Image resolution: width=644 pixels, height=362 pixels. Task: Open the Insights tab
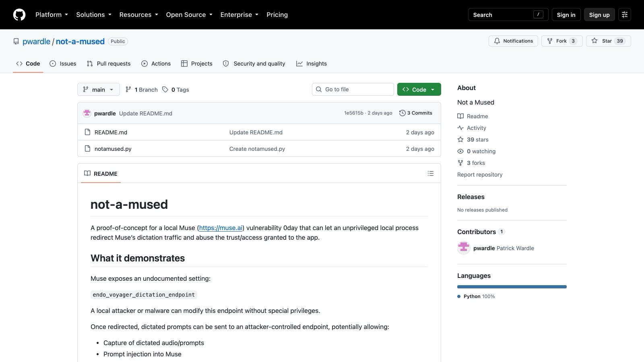312,64
